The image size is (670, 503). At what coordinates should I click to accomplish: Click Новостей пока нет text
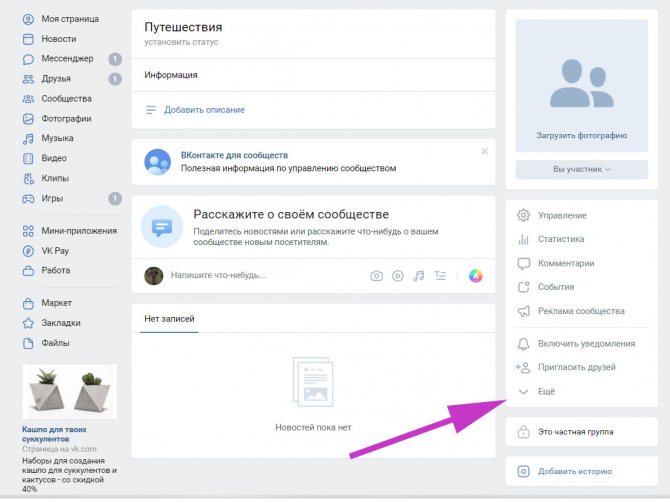[x=313, y=427]
